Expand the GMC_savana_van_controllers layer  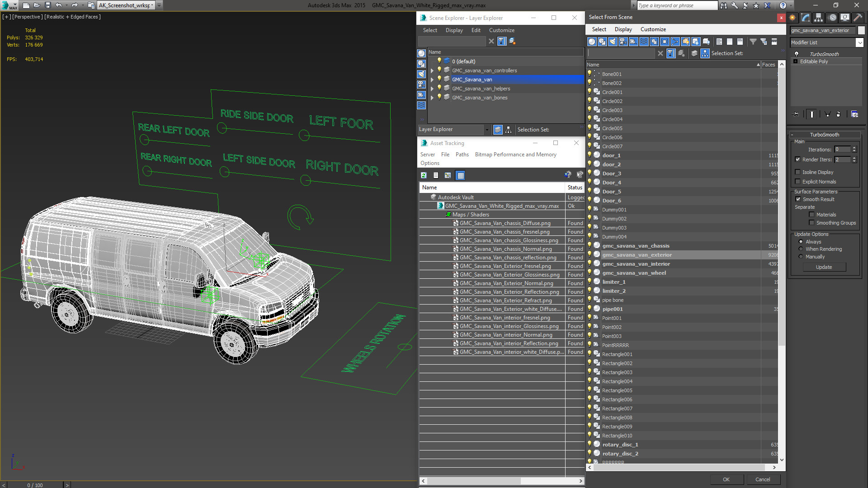432,70
